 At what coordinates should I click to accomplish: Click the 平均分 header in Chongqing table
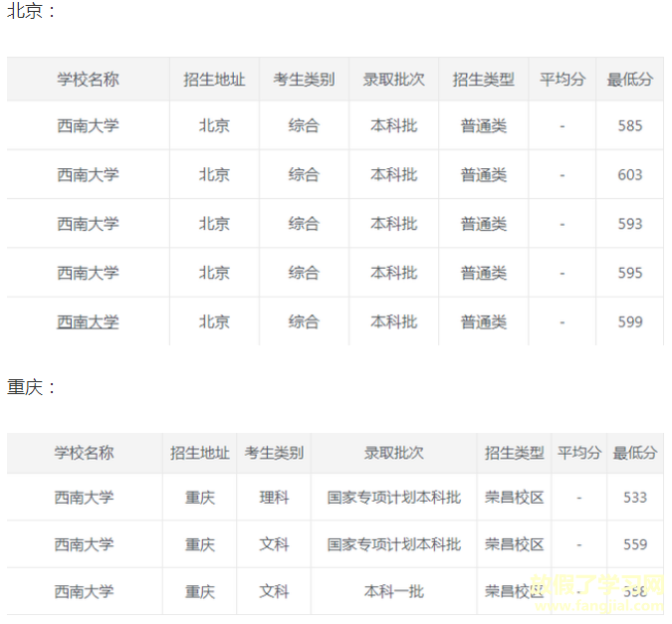pyautogui.click(x=579, y=453)
